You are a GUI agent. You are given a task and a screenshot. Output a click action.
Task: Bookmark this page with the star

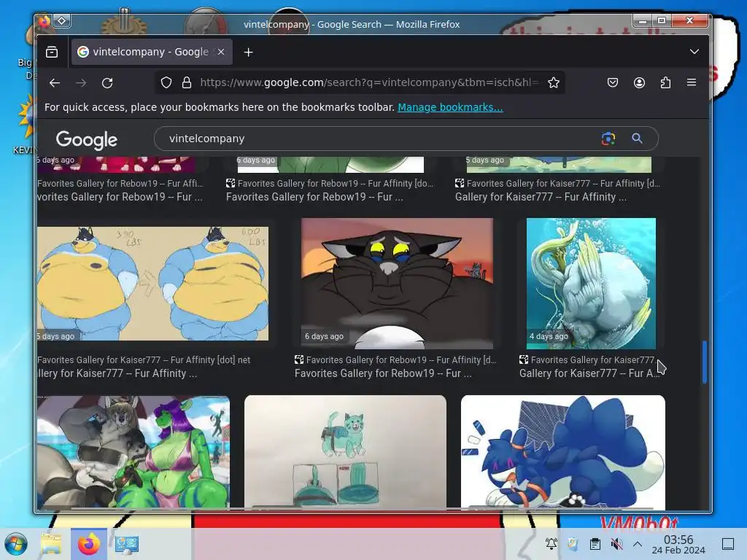click(x=554, y=83)
